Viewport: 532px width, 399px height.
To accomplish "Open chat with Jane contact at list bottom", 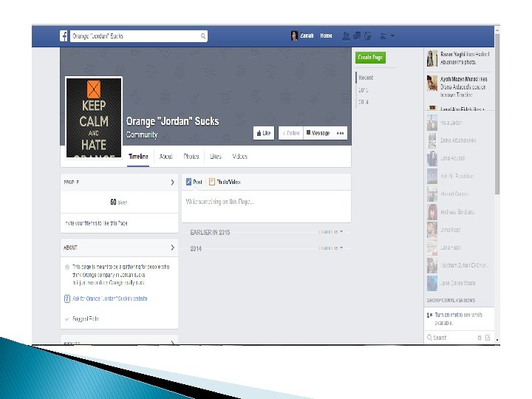I will pos(458,283).
